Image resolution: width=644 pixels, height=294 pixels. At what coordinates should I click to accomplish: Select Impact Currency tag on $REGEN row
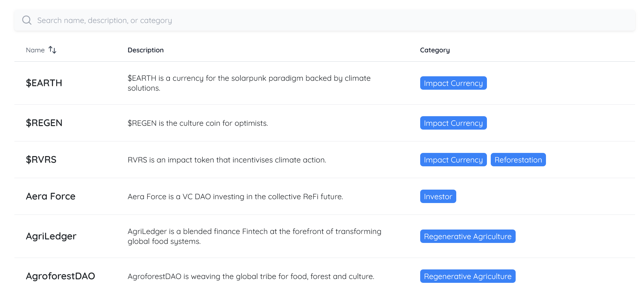click(x=453, y=123)
